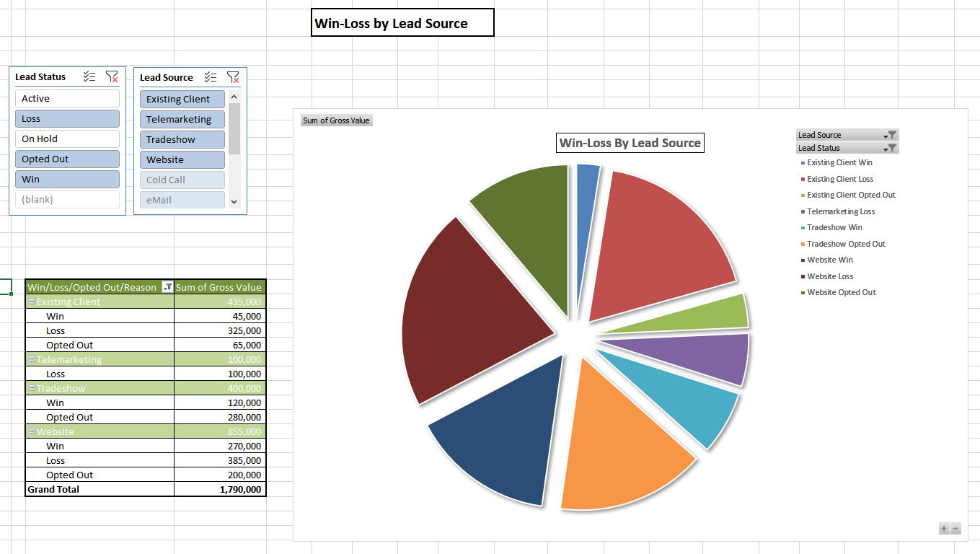This screenshot has width=980, height=554.
Task: Clear the Lead Source slicer filter
Action: click(x=233, y=77)
